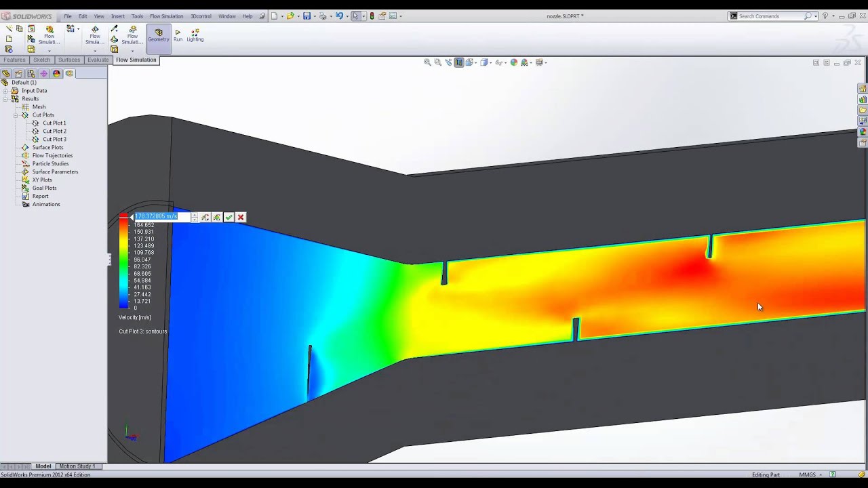
Task: Collapse the Cut Plots tree node
Action: [16, 115]
